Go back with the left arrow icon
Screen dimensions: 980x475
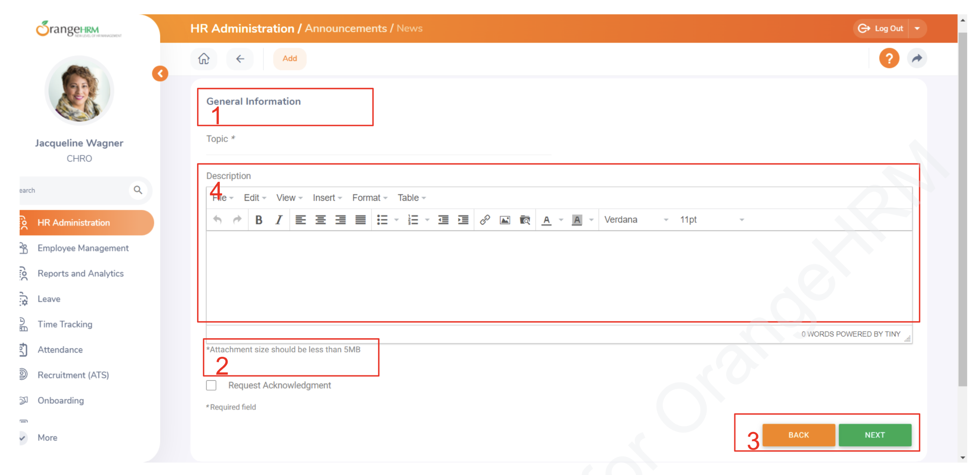[240, 59]
